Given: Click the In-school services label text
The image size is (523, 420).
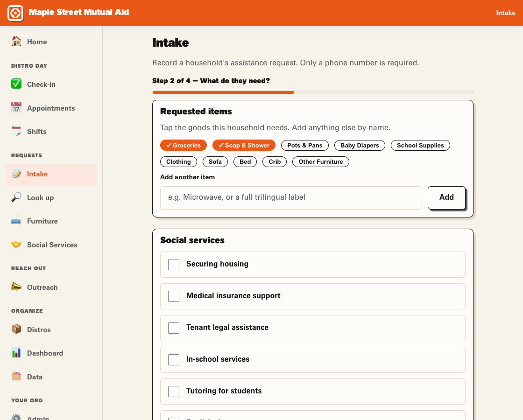Looking at the screenshot, I should point(218,359).
